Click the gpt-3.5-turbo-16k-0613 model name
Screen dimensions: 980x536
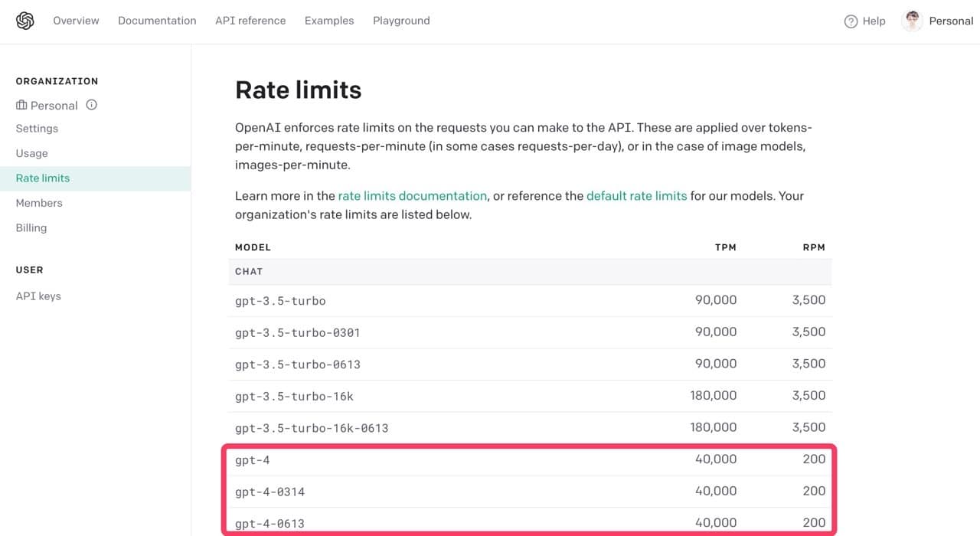coord(312,428)
